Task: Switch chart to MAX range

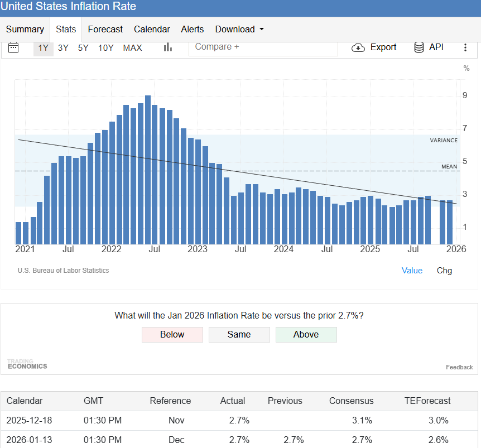Action: point(132,48)
